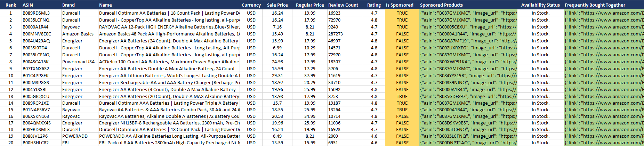The image size is (644, 146).
Task: Click ASIN cell B00IM3P8GS
Action: [x=41, y=82]
